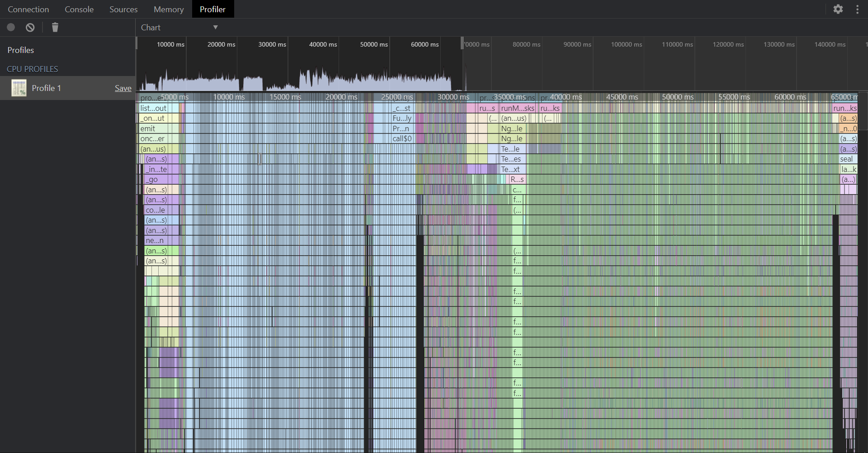Select the call$0 frame in flame chart
This screenshot has width=868, height=453.
coord(401,138)
